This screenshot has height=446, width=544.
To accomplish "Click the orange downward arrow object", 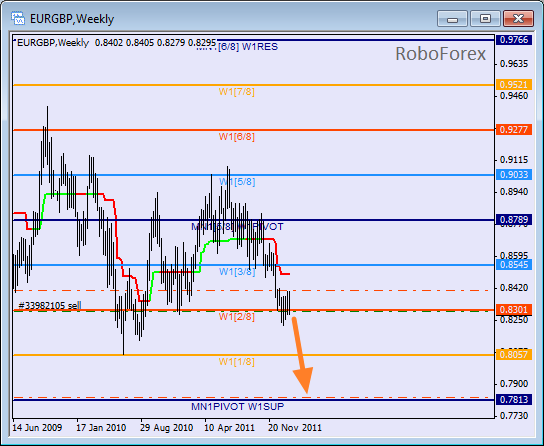I will (x=300, y=355).
